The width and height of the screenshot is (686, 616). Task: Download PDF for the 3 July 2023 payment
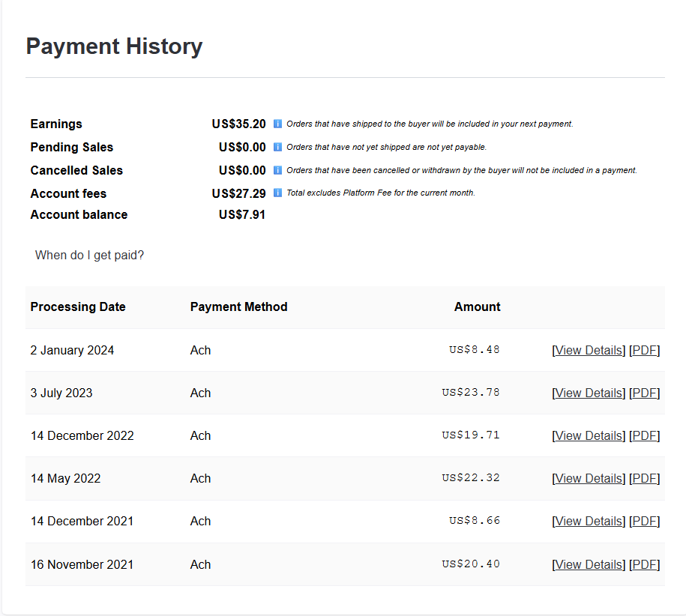tap(645, 393)
